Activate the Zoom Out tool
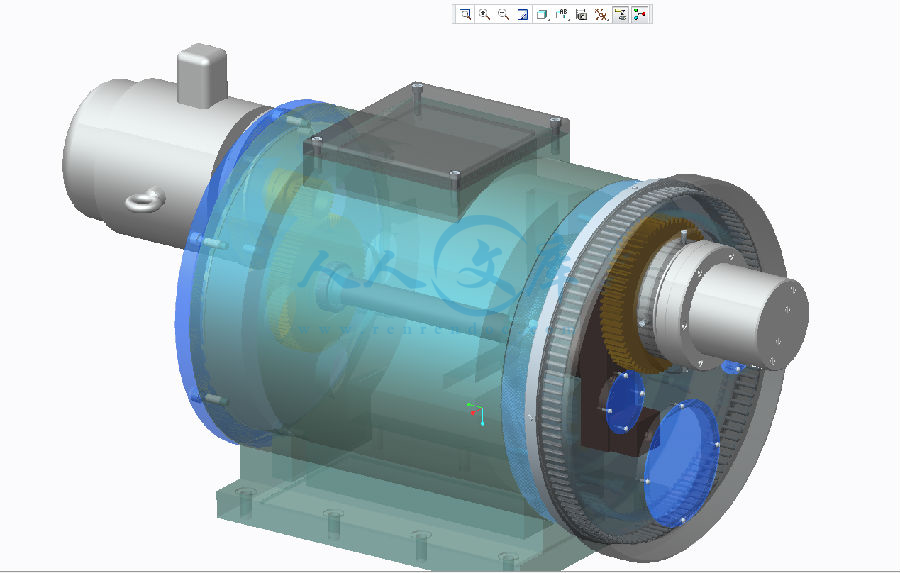The height and width of the screenshot is (573, 900). tap(503, 14)
